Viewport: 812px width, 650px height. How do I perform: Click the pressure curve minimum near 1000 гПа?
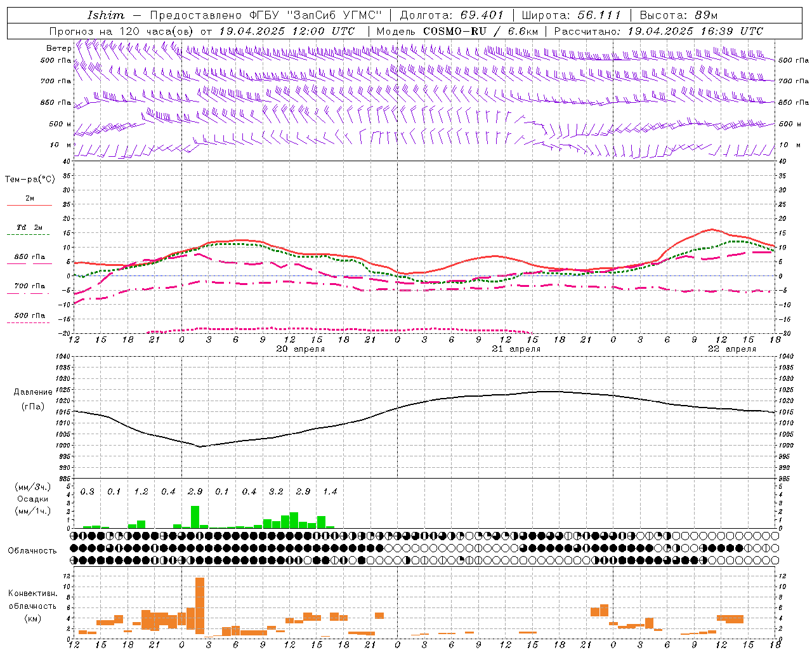(x=200, y=446)
